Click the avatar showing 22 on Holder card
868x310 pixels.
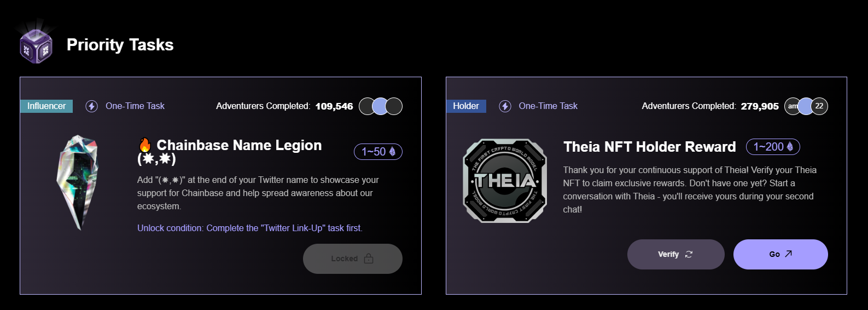(x=819, y=106)
